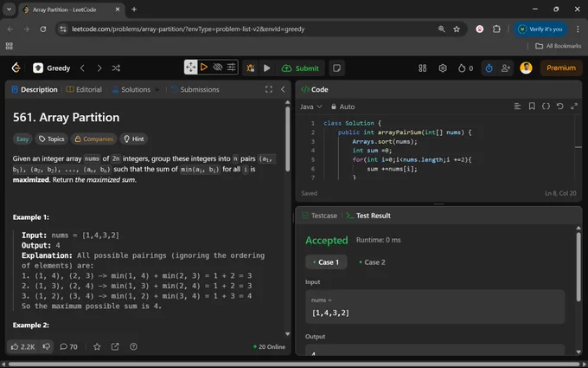
Task: Click the orange play outline icon
Action: [204, 68]
